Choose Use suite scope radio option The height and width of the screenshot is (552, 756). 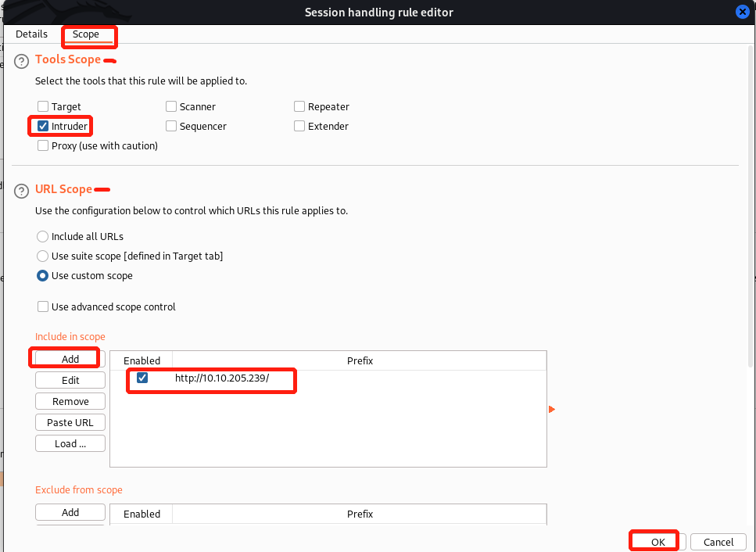coord(43,256)
